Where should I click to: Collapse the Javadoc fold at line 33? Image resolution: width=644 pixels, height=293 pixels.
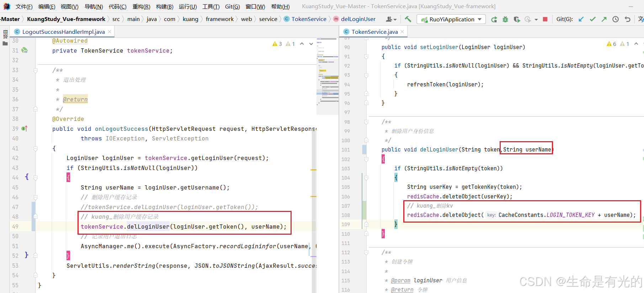36,70
